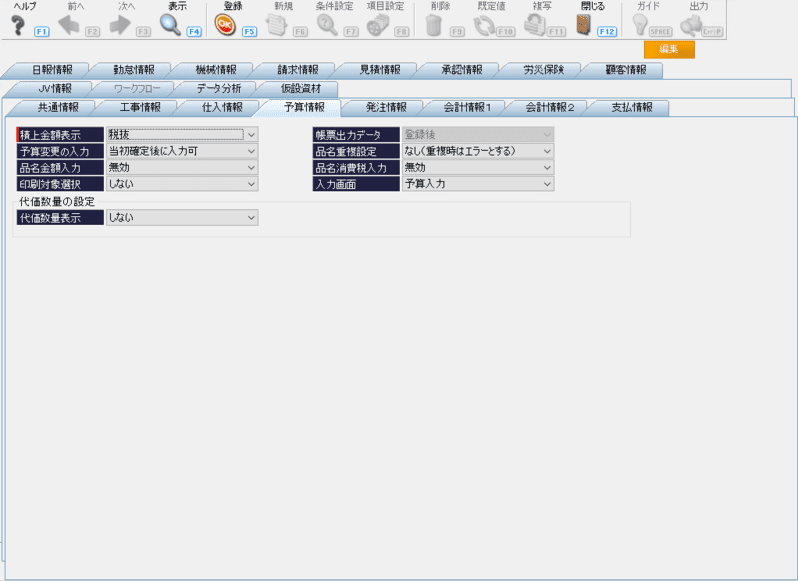Switch to the データ分析 tab
Viewport: 798px width, 581px height.
pos(219,89)
